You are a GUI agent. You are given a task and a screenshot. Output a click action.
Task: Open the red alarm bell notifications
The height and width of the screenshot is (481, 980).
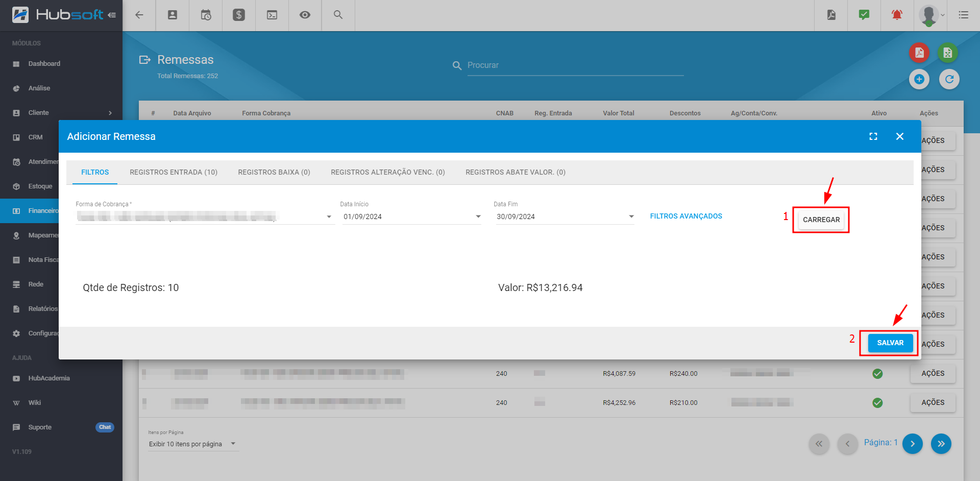(897, 15)
